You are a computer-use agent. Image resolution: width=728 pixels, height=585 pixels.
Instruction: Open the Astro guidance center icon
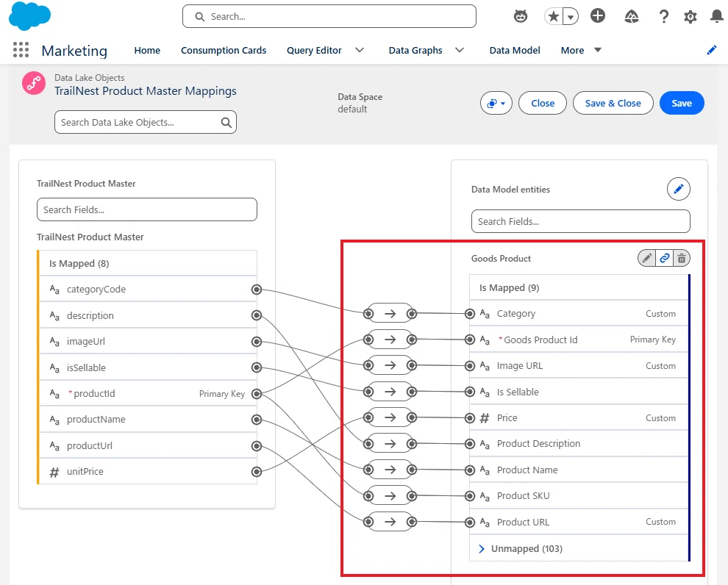tap(521, 16)
